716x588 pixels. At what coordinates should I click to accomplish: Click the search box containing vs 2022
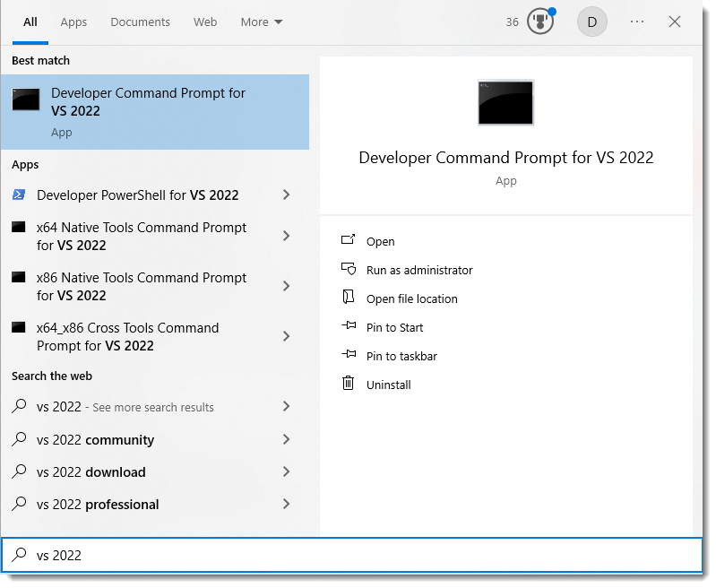click(x=358, y=555)
